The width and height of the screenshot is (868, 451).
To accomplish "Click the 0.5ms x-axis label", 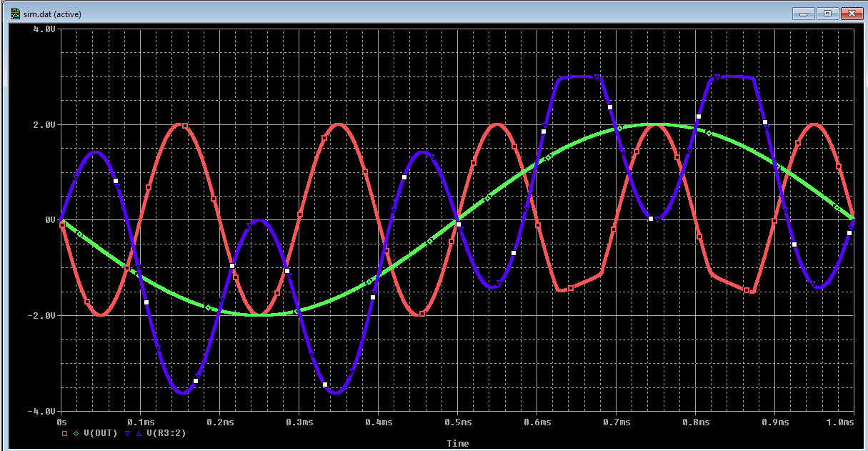I will 457,423.
